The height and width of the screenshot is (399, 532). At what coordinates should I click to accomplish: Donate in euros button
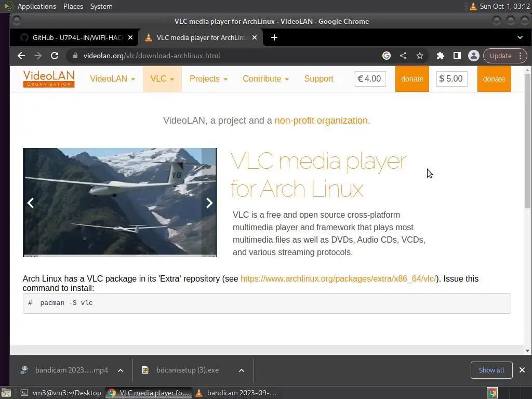click(x=412, y=79)
